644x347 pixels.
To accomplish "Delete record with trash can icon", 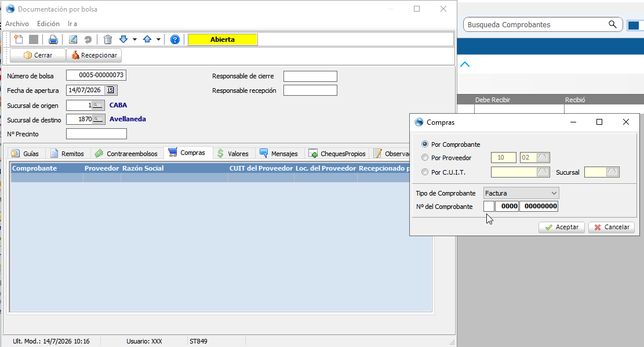I will (108, 39).
